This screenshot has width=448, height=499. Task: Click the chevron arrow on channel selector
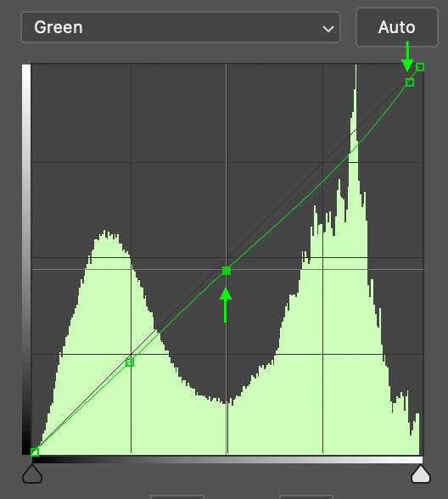[x=328, y=29]
